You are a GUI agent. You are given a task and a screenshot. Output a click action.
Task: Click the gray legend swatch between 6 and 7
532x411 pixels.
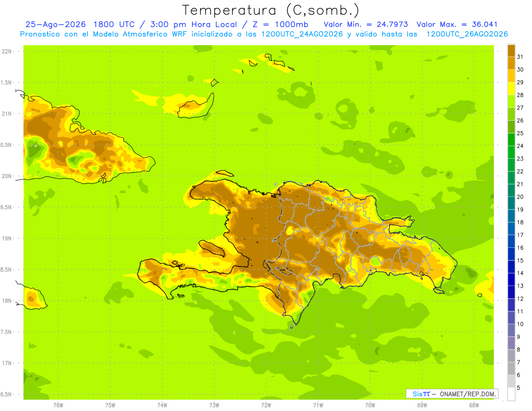pyautogui.click(x=511, y=368)
